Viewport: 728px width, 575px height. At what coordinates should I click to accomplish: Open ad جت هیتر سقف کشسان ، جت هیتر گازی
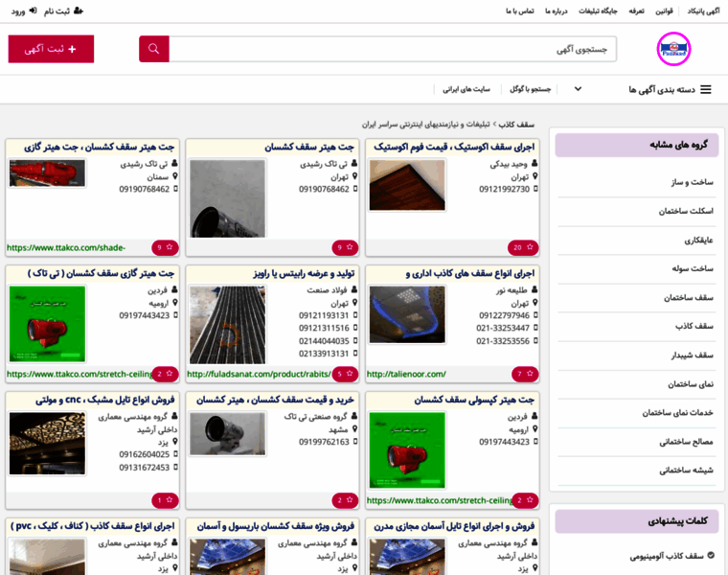(100, 148)
